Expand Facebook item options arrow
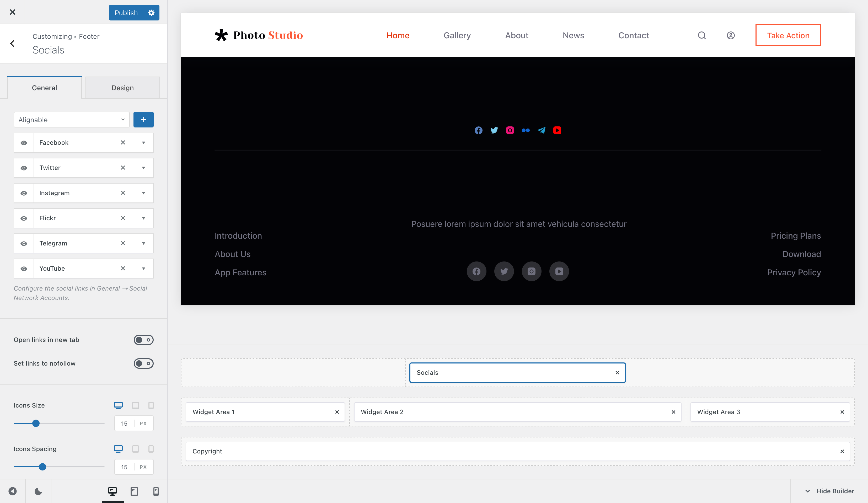The image size is (868, 503). pyautogui.click(x=143, y=142)
